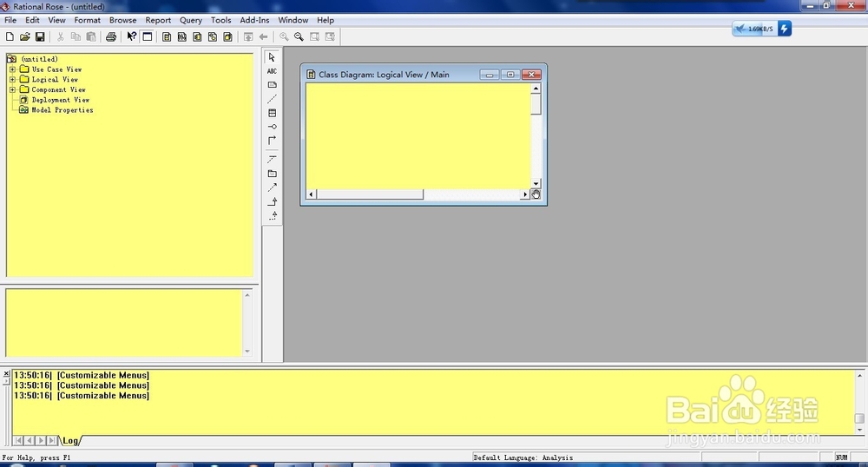The height and width of the screenshot is (467, 868).
Task: Select Association Class tool
Action: coord(272,160)
